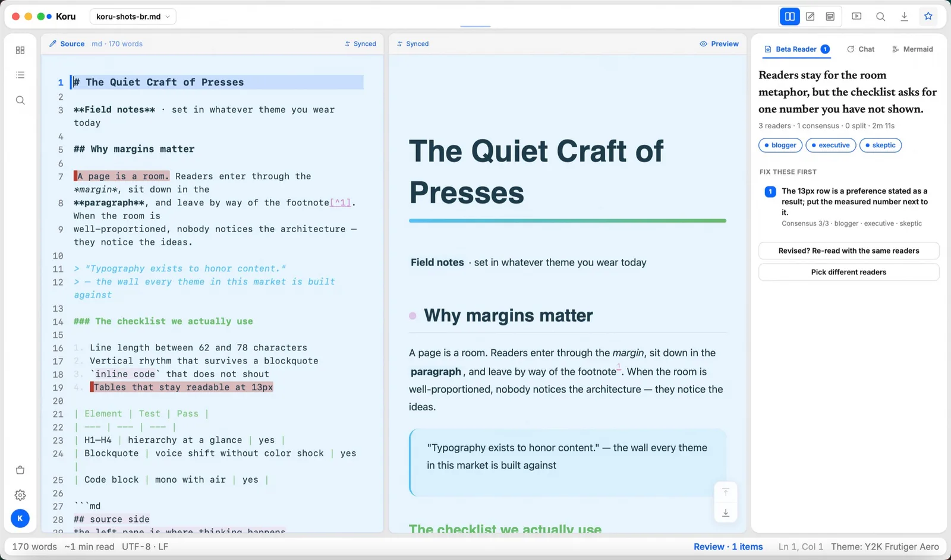Open settings gear in left sidebar
This screenshot has height=560, width=951.
(x=20, y=495)
